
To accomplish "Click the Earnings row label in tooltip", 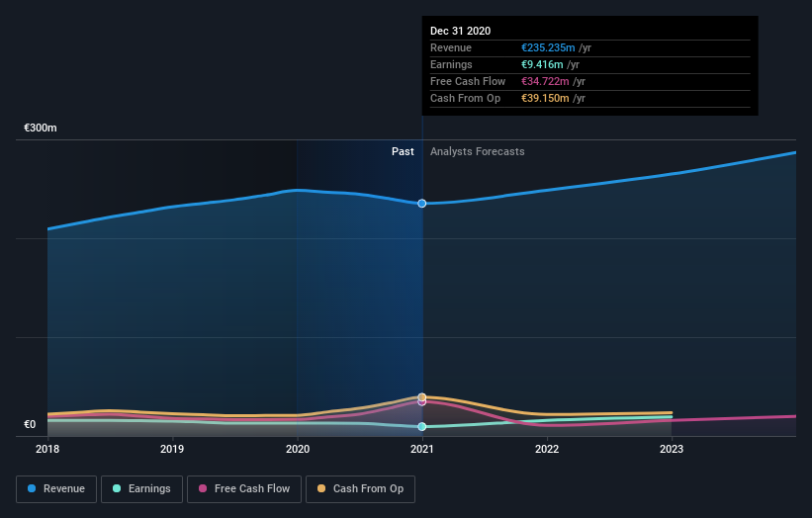I will tap(451, 64).
